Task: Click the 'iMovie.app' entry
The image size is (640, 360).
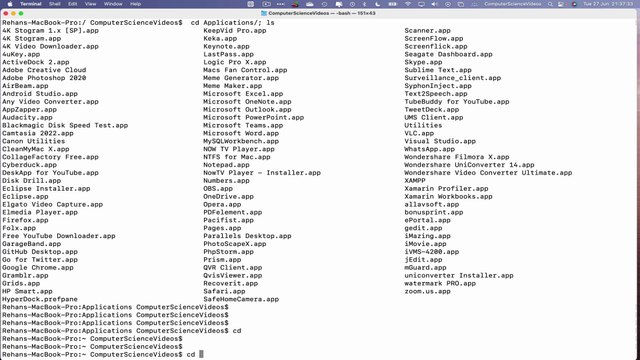Action: coord(425,244)
